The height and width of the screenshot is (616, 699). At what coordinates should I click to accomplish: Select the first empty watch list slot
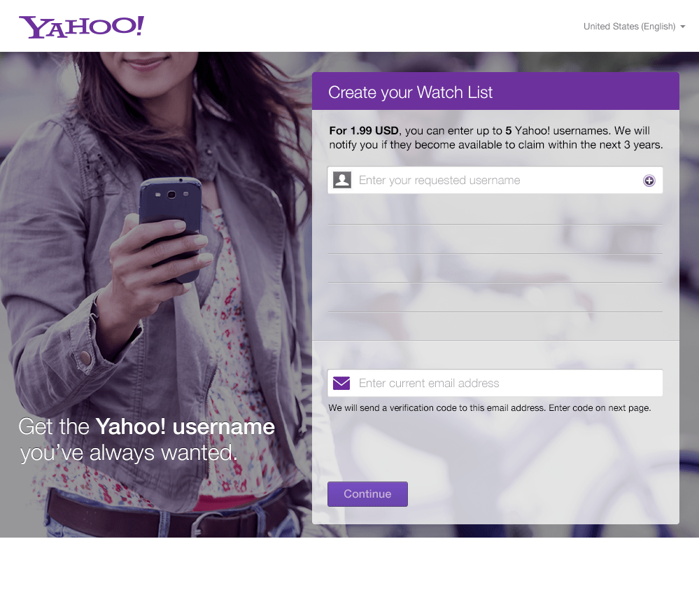click(495, 209)
